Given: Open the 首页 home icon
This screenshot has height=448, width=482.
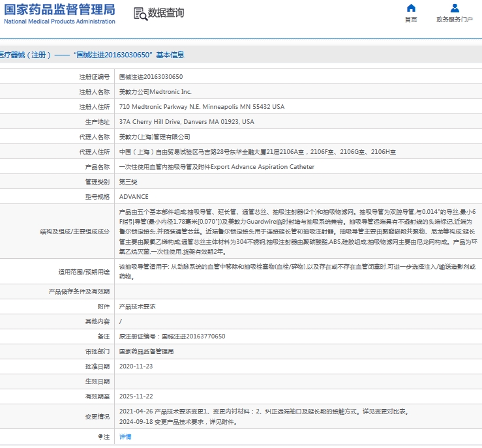Looking at the screenshot, I should pyautogui.click(x=411, y=8).
